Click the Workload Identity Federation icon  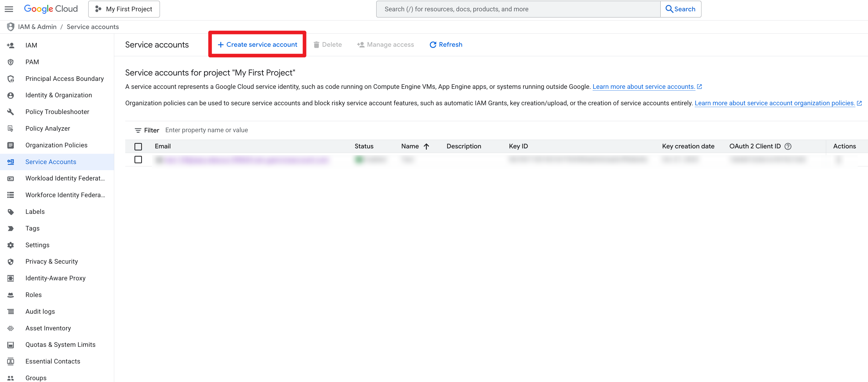coord(11,178)
